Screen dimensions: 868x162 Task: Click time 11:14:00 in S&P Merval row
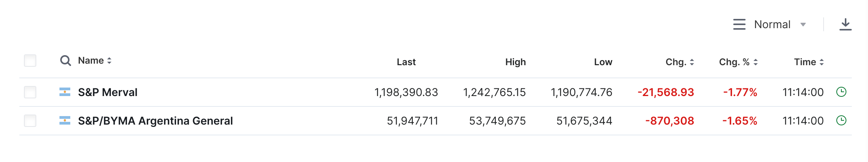click(x=803, y=92)
